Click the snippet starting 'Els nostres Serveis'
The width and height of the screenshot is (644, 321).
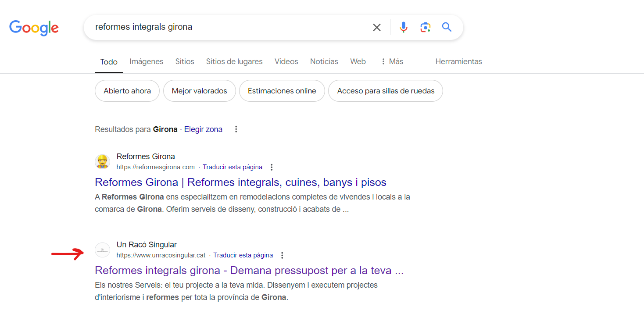tap(236, 291)
